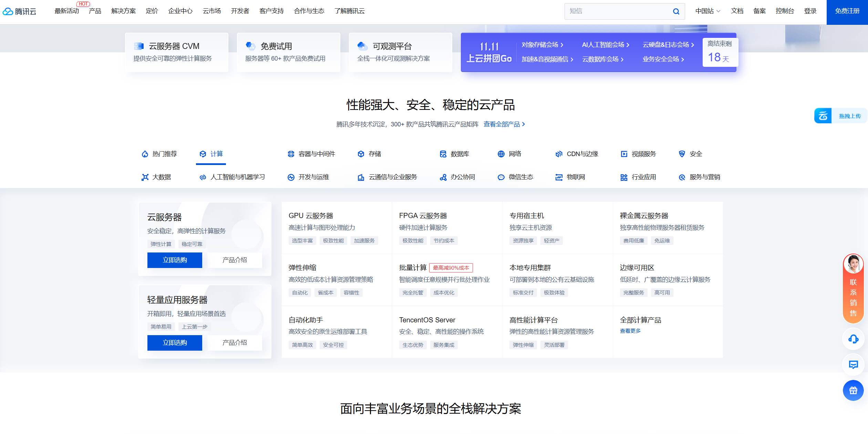868x434 pixels.
Task: Click the 微信生态 chat icon
Action: click(501, 177)
